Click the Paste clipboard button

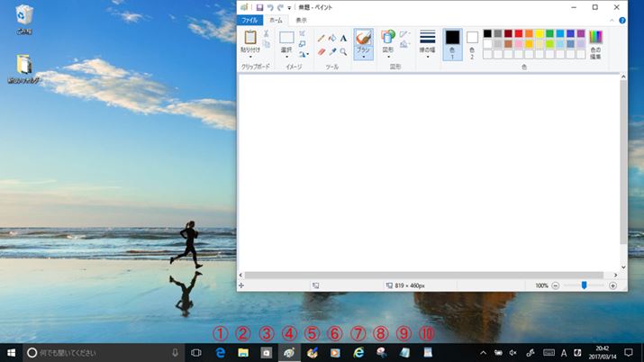pos(250,42)
